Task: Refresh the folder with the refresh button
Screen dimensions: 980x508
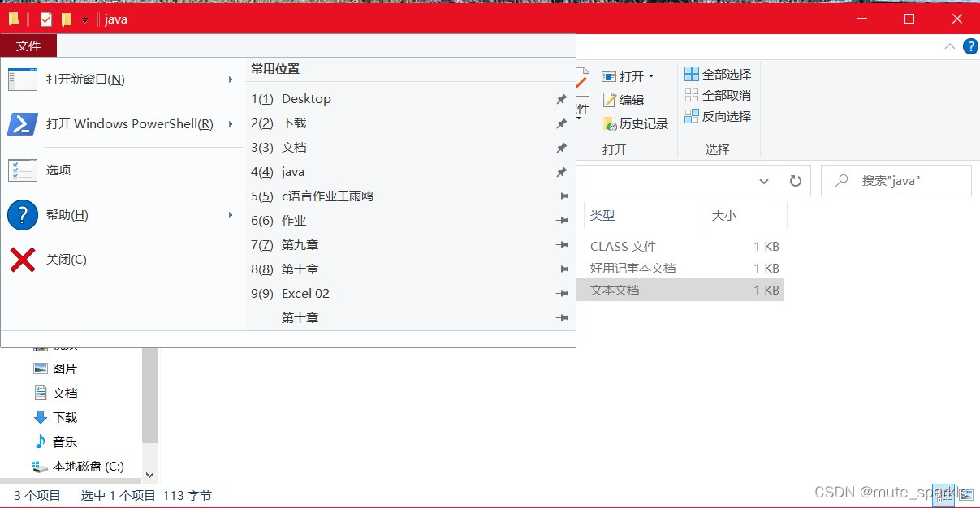Action: pos(796,181)
